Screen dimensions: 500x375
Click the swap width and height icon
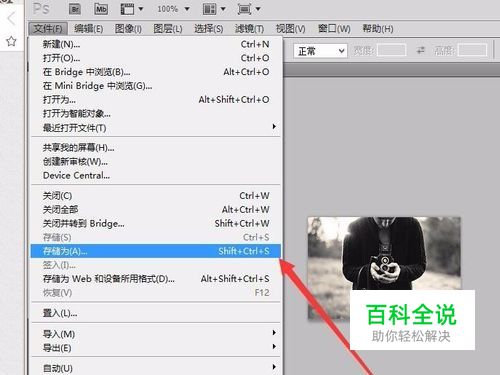[x=421, y=51]
